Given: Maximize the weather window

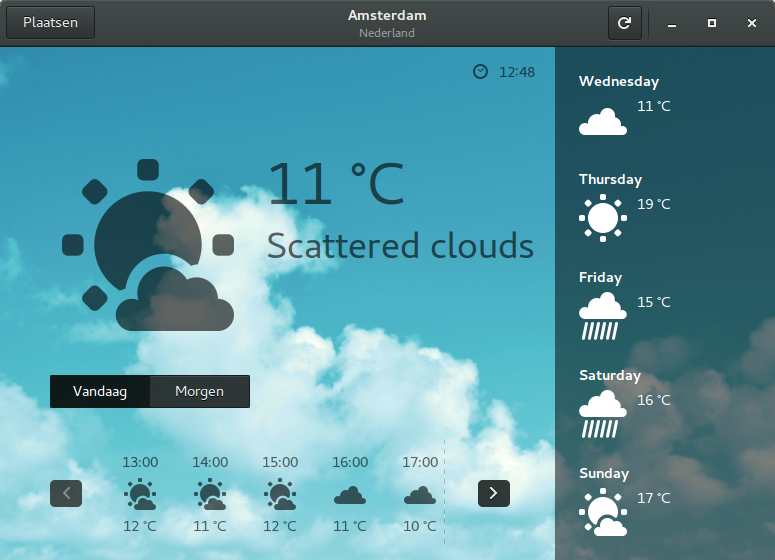Looking at the screenshot, I should click(x=711, y=23).
